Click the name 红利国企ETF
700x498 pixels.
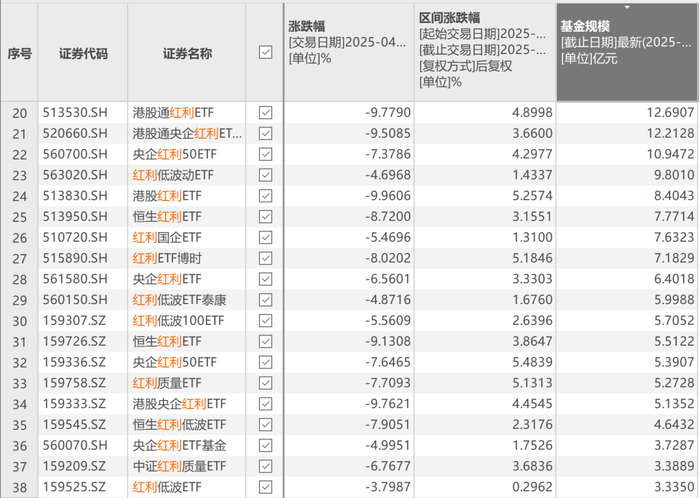[x=167, y=237]
